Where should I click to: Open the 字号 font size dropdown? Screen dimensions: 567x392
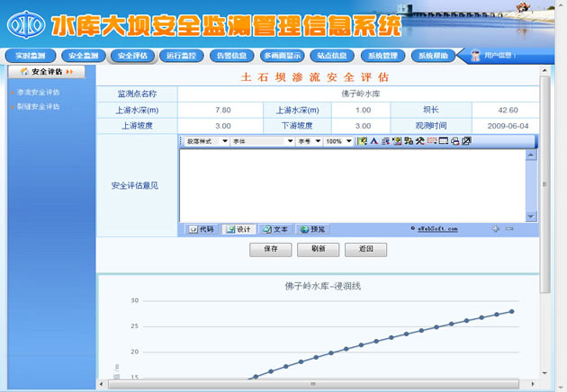coord(309,141)
